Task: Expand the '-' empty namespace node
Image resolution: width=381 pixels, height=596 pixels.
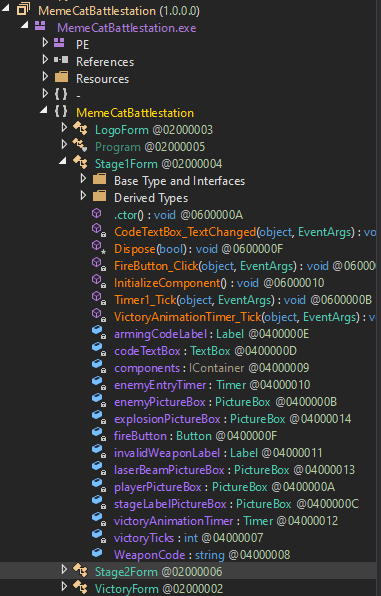Action: click(45, 93)
